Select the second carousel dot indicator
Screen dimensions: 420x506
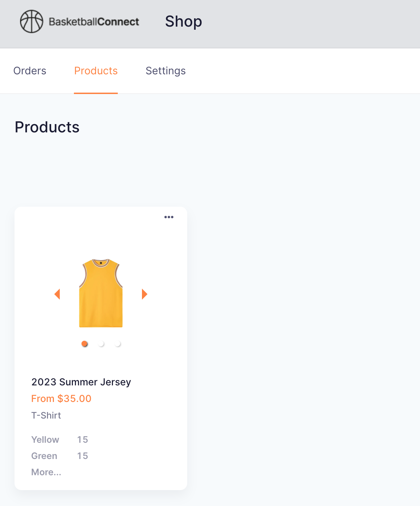[x=101, y=344]
